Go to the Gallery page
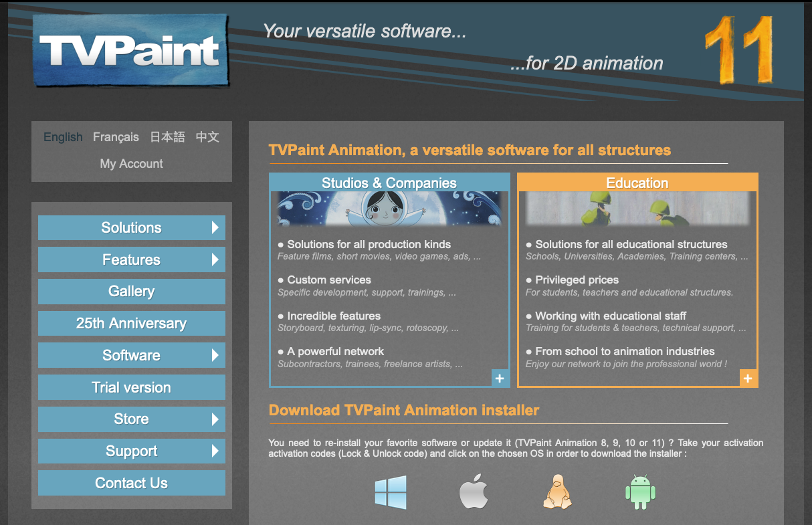 (x=132, y=292)
